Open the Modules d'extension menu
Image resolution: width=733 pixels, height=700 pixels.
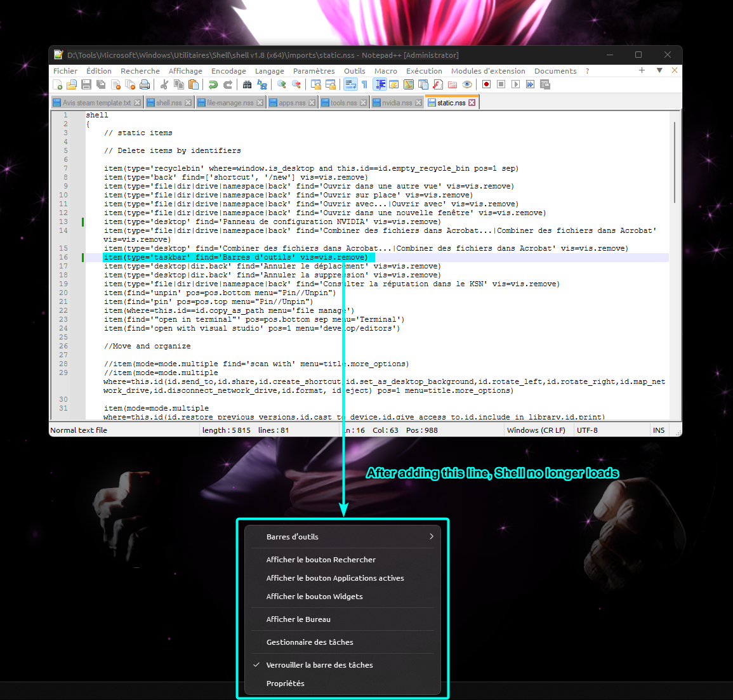point(488,71)
